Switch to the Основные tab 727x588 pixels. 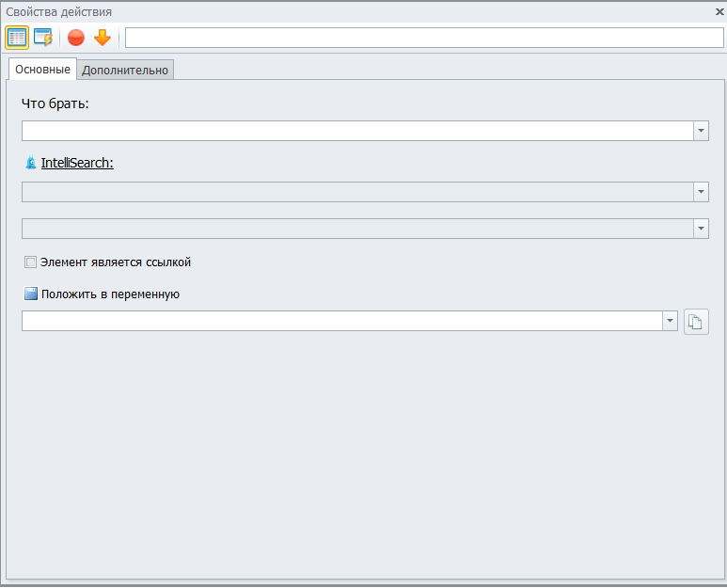(42, 69)
